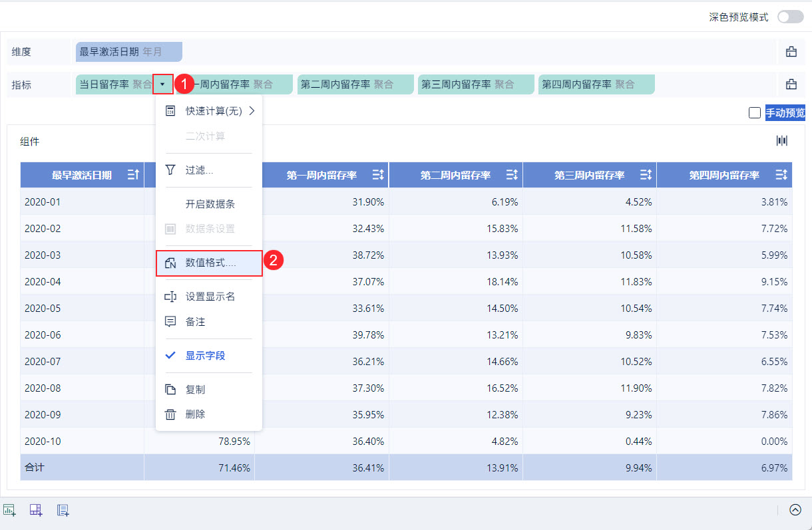Click the column width adjust icon
Image resolution: width=812 pixels, height=530 pixels.
[782, 141]
